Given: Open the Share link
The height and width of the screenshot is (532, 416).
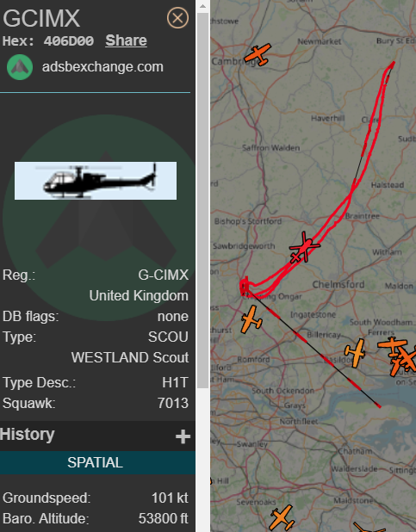Looking at the screenshot, I should 126,40.
